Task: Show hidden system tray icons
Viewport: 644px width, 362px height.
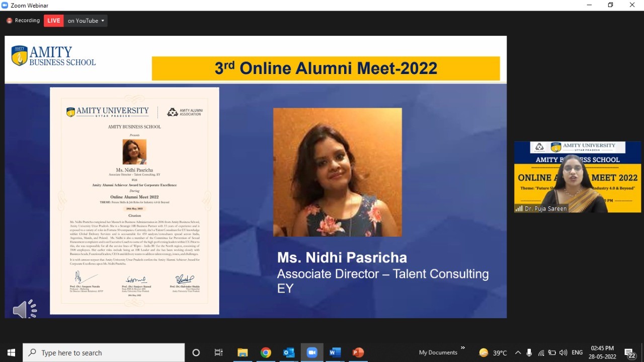Action: click(518, 352)
